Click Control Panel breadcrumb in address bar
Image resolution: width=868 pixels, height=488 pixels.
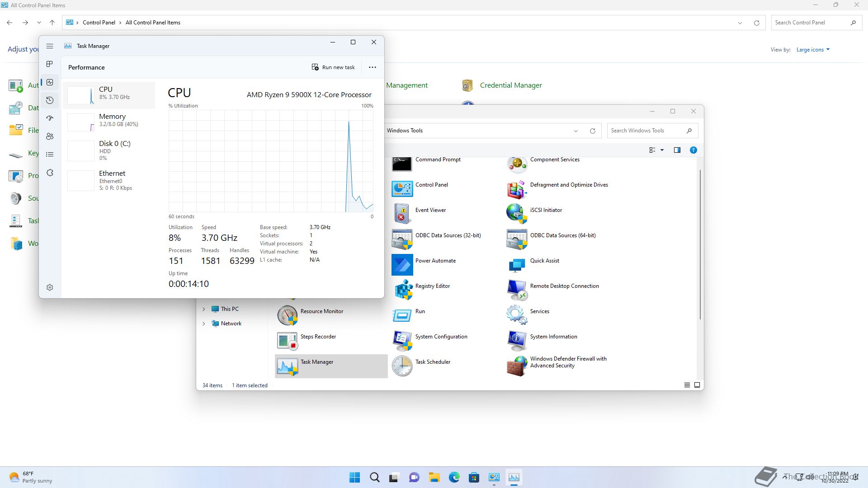(99, 23)
